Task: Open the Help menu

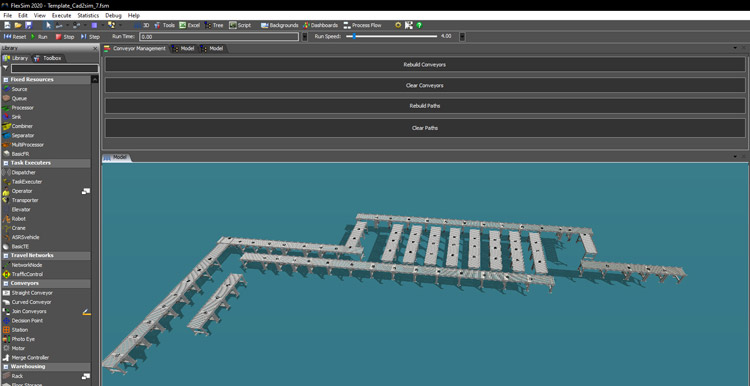Action: click(134, 15)
